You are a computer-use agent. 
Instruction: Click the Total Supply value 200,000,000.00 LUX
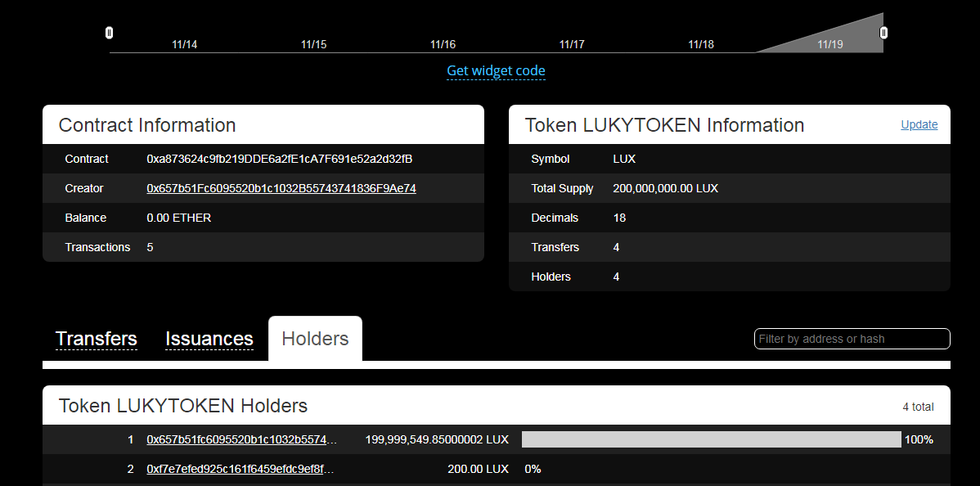666,188
